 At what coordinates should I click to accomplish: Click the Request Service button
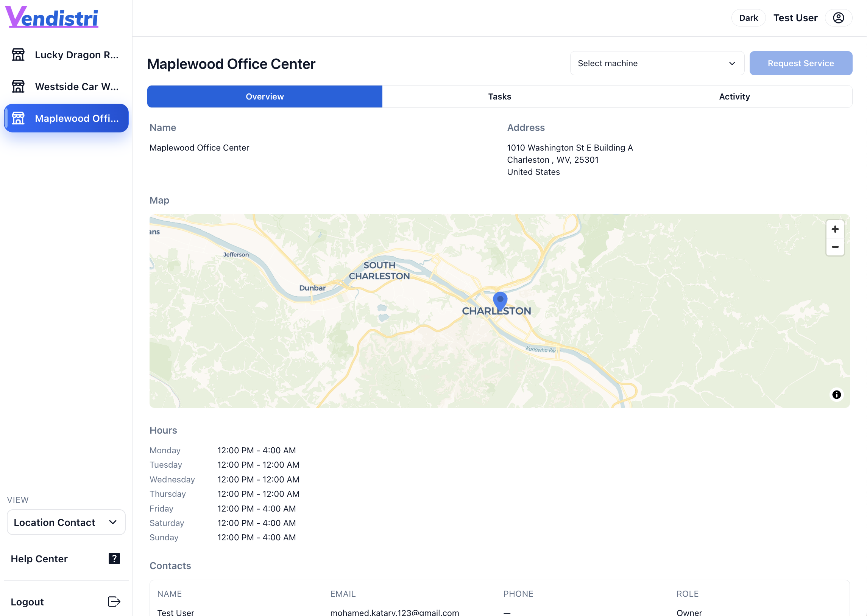(x=800, y=63)
